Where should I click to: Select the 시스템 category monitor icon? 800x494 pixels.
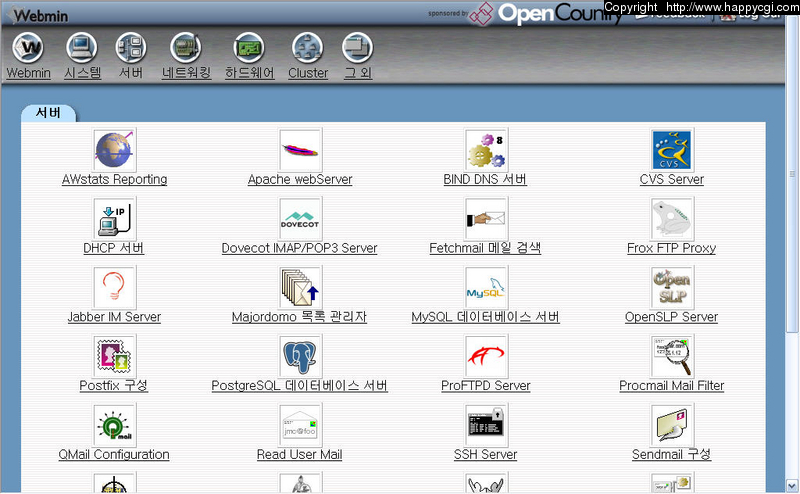coord(82,48)
